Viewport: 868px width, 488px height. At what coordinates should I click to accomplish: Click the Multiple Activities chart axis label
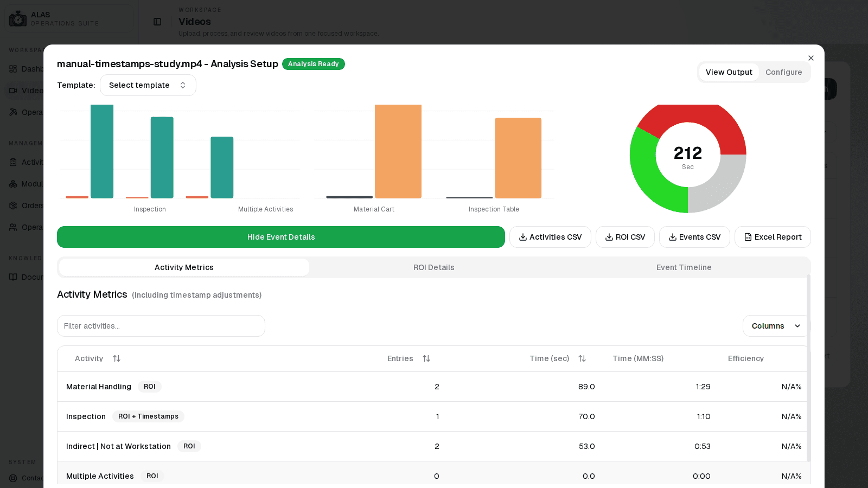tap(265, 209)
